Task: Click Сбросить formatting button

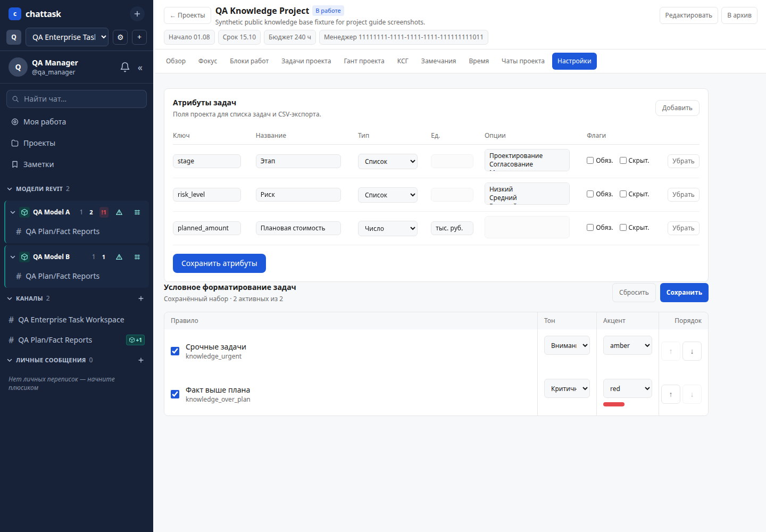Action: pyautogui.click(x=634, y=293)
